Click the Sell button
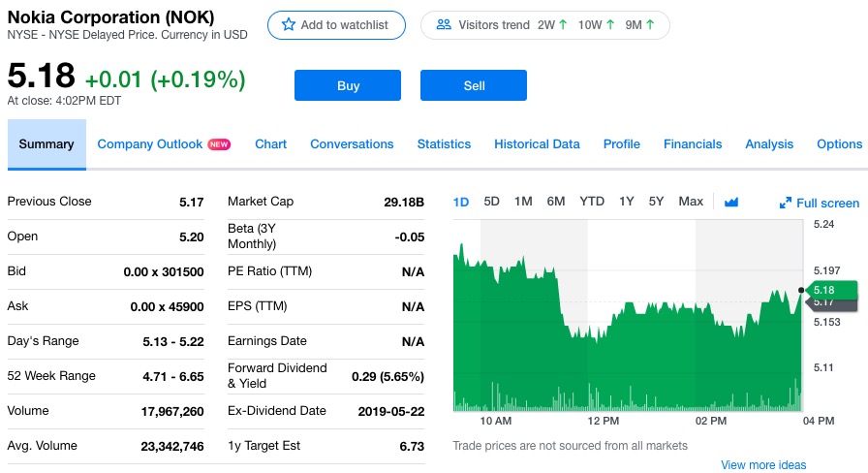The height and width of the screenshot is (473, 868). click(474, 85)
